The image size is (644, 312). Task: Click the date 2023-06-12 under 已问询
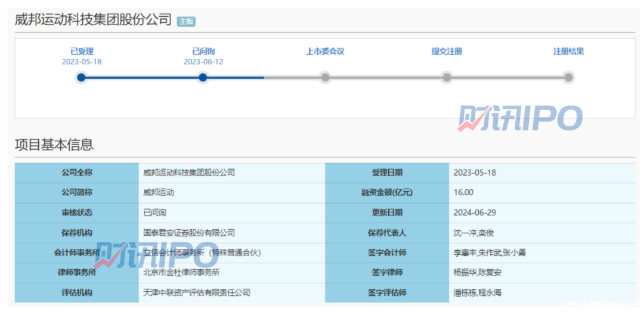203,62
